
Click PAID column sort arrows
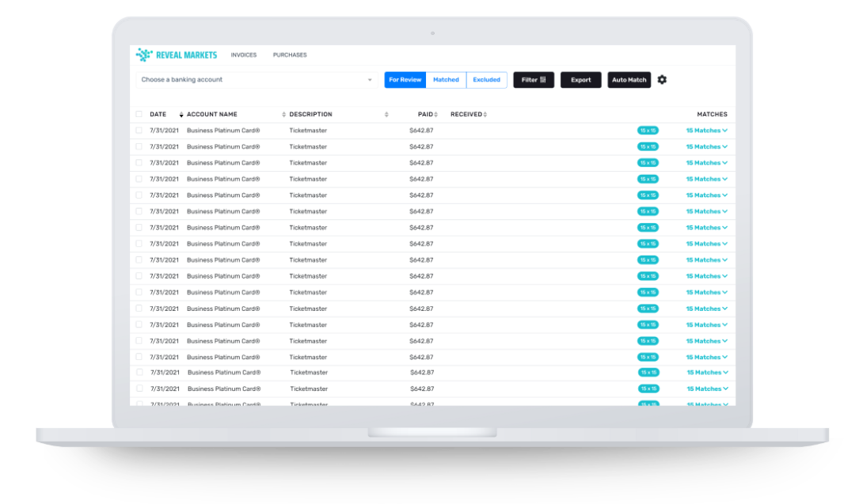tap(436, 115)
